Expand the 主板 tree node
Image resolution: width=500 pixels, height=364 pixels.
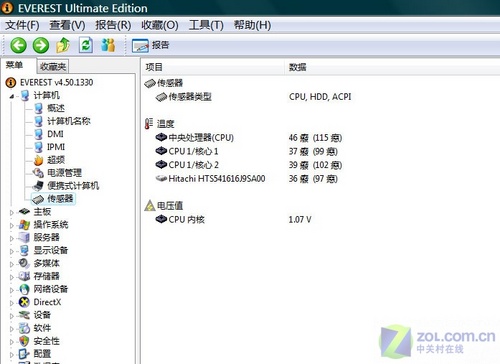coord(12,212)
